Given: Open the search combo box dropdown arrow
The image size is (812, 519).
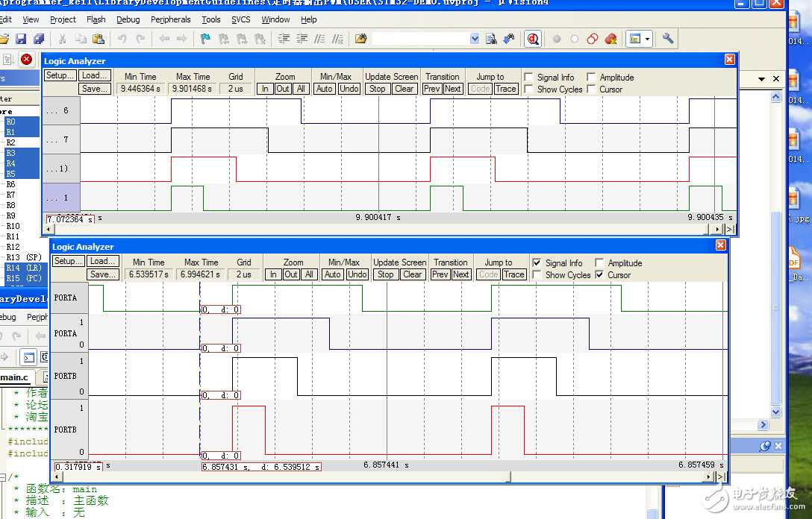Looking at the screenshot, I should (475, 39).
